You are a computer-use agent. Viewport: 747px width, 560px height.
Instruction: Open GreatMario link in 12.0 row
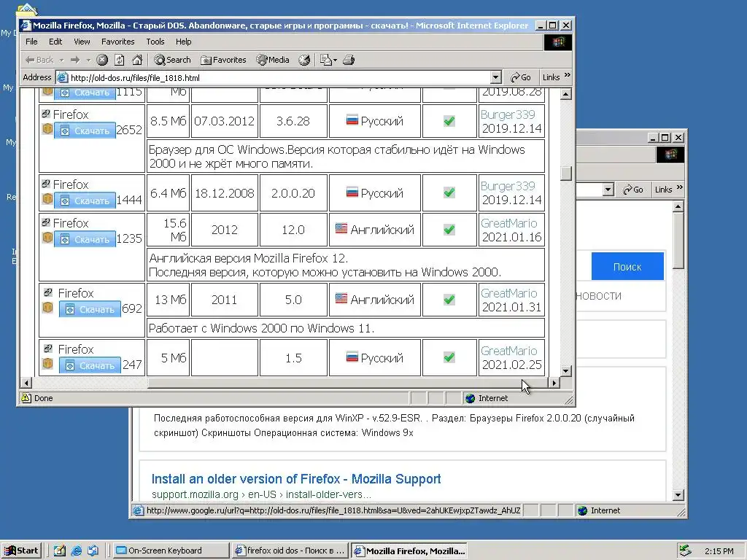(x=508, y=223)
